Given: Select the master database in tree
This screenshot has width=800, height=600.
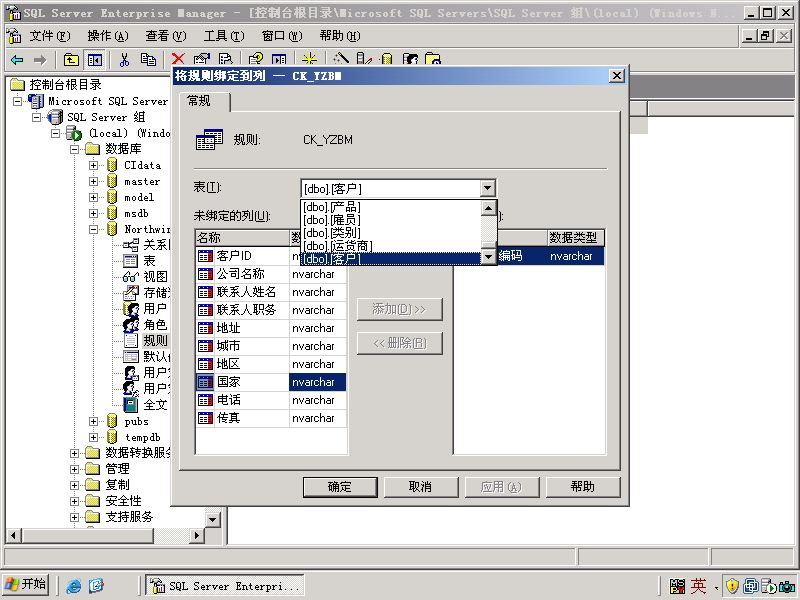Looking at the screenshot, I should click(142, 181).
